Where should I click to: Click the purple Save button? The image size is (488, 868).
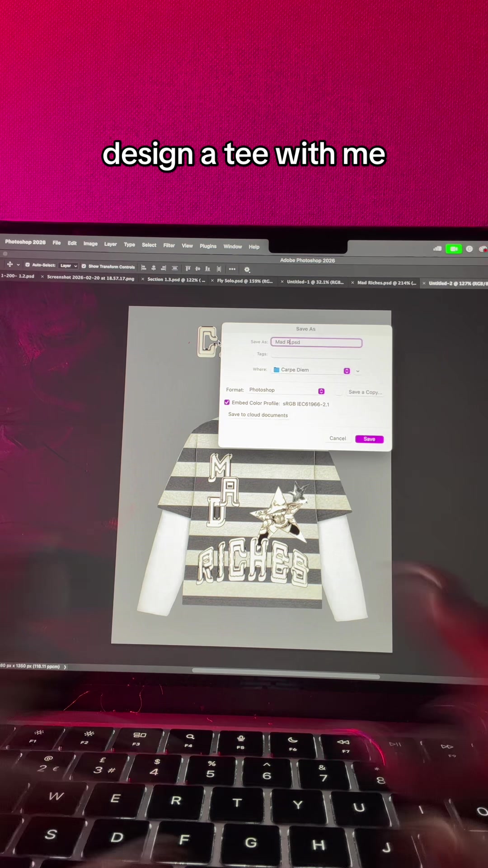[x=369, y=439]
